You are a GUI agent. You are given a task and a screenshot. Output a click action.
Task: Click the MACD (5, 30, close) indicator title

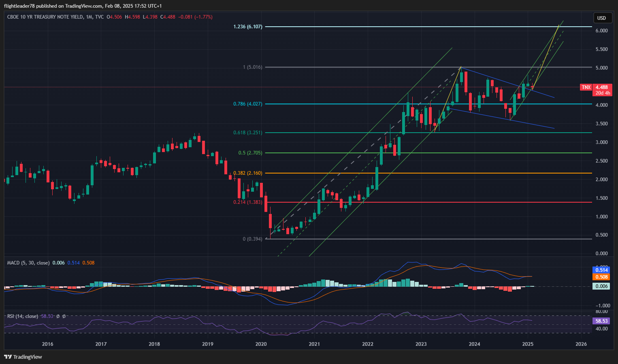point(28,263)
